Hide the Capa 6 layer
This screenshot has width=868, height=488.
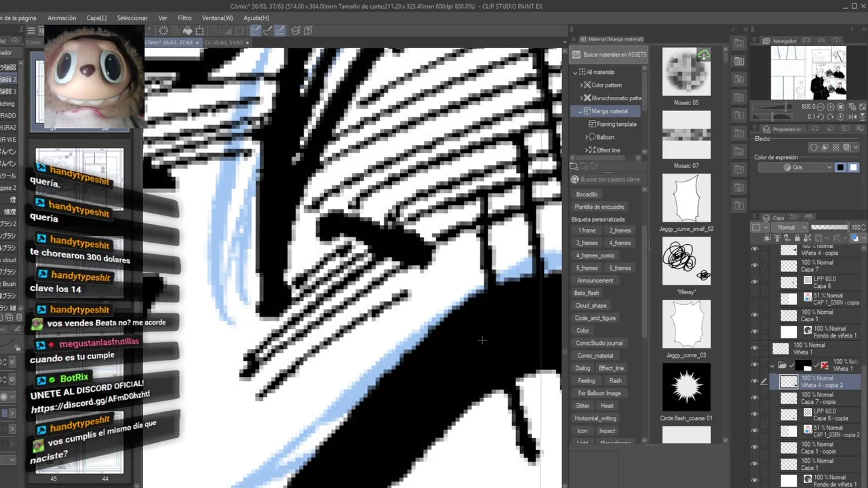(x=755, y=282)
